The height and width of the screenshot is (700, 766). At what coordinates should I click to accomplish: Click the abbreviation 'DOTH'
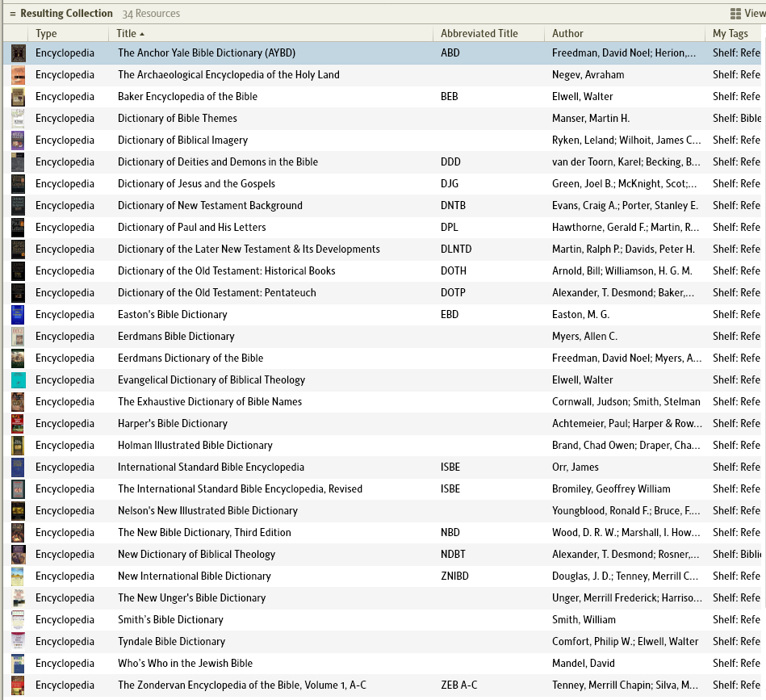(x=454, y=270)
